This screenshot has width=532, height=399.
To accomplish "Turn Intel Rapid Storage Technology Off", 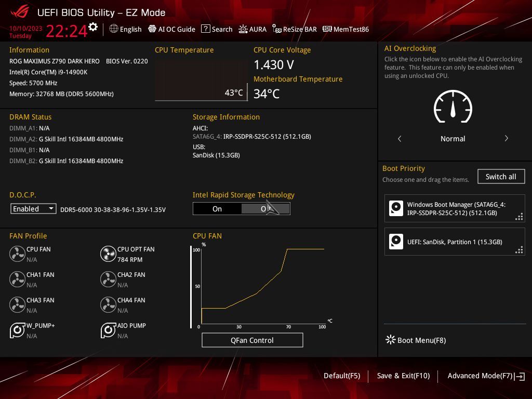I will tap(265, 209).
